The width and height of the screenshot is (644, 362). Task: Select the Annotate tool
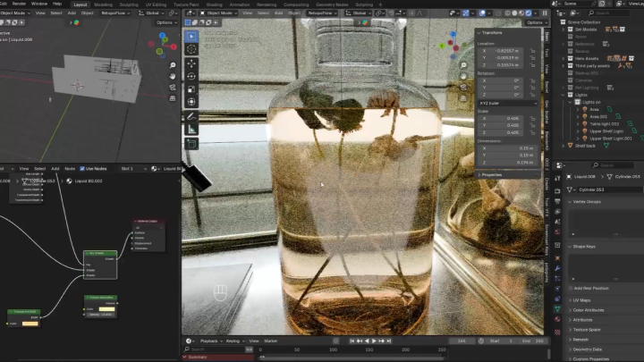191,117
